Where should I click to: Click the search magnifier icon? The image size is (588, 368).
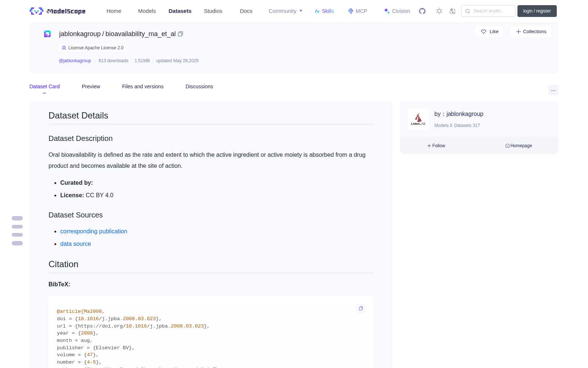[467, 11]
